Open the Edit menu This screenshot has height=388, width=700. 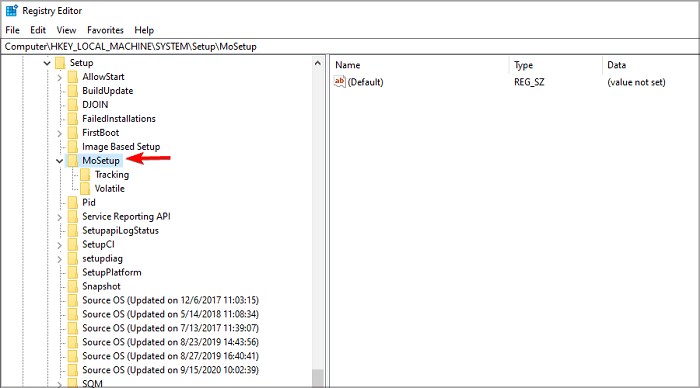click(38, 30)
